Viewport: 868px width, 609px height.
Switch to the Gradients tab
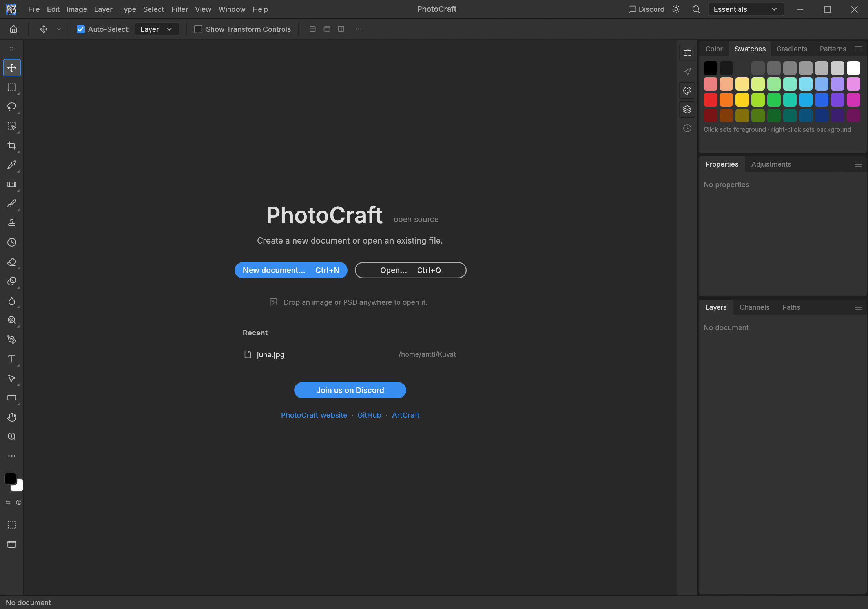(x=791, y=49)
